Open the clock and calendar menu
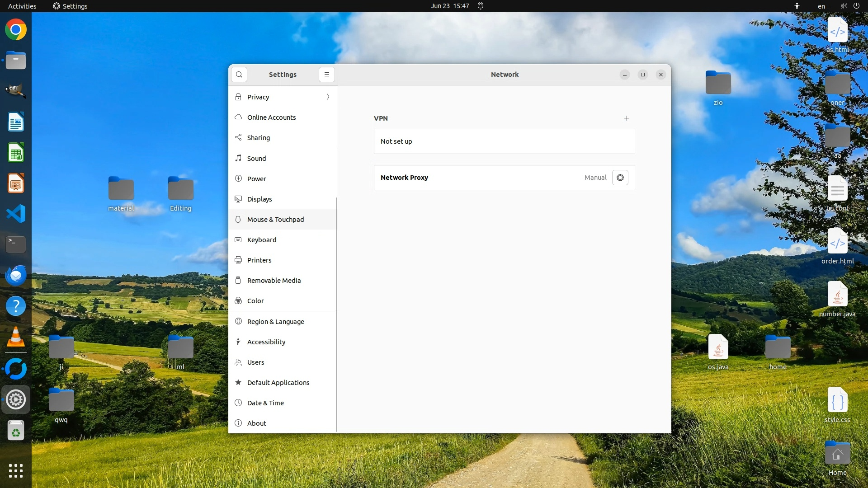 coord(449,6)
